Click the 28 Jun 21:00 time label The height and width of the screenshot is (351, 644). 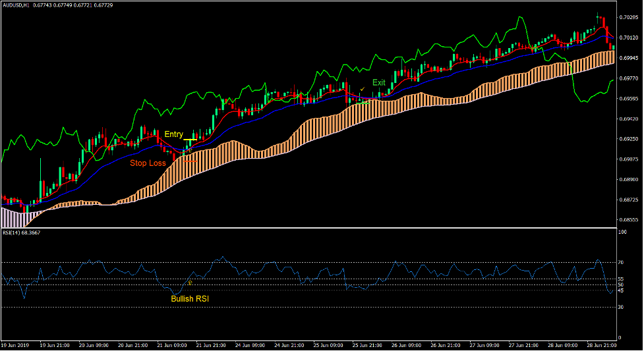point(601,345)
